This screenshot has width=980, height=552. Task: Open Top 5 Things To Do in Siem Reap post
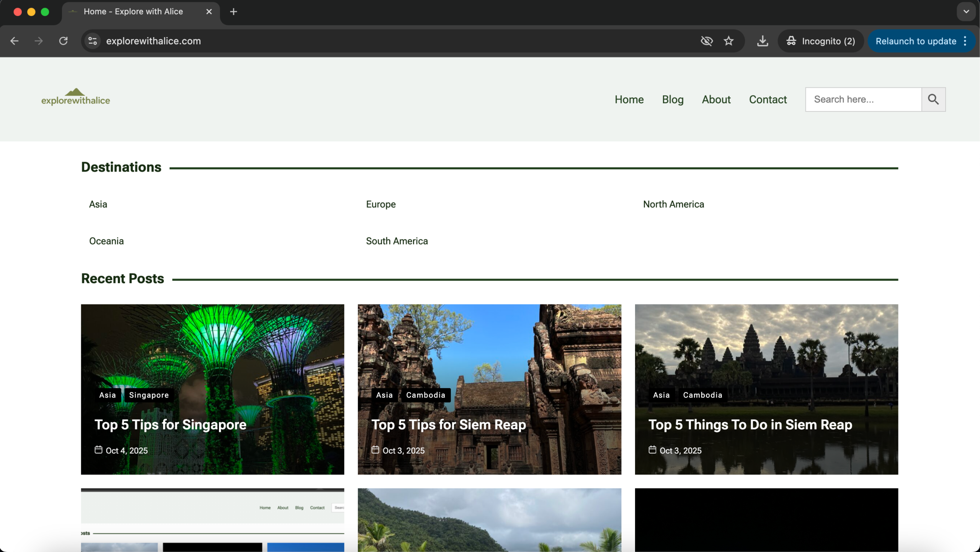click(x=750, y=424)
